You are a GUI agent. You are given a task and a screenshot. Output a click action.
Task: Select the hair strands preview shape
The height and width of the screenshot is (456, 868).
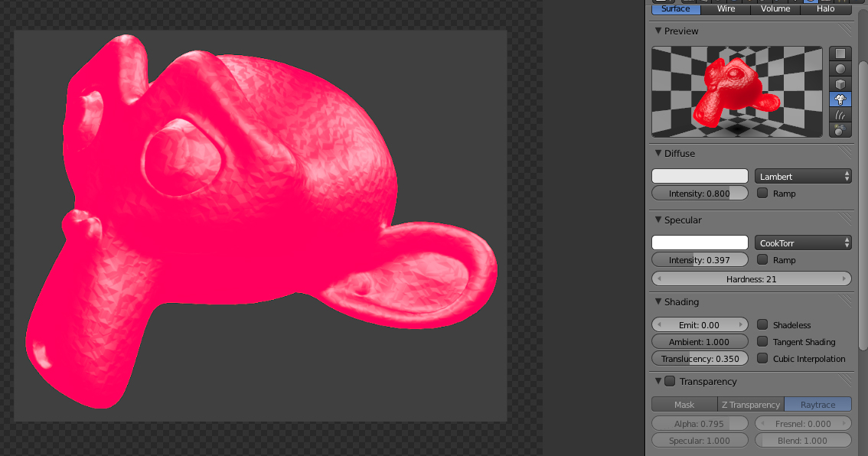point(840,115)
